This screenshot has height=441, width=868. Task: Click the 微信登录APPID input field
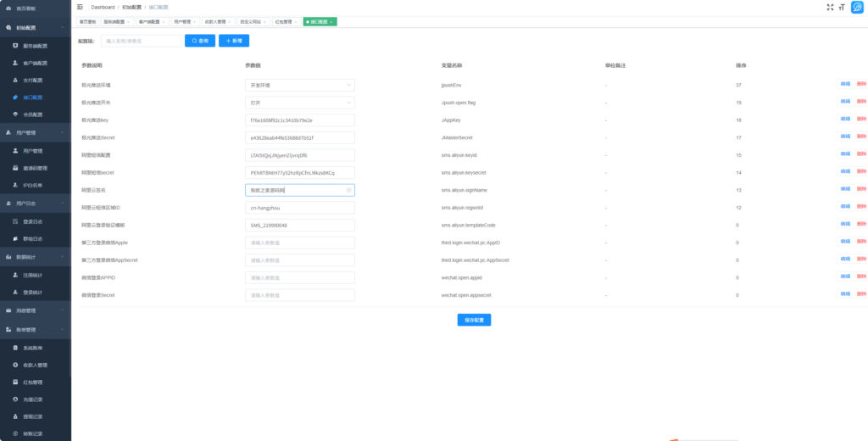(x=299, y=277)
